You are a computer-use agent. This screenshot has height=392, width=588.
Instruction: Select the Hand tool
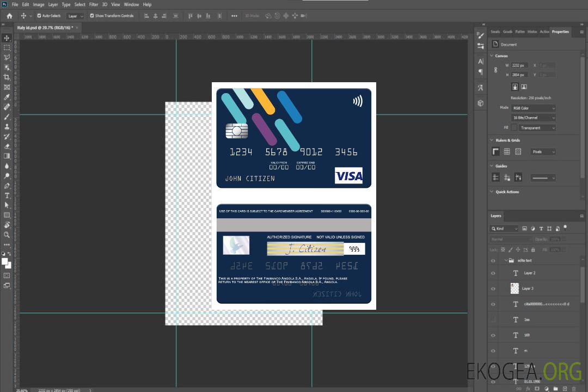coord(7,225)
